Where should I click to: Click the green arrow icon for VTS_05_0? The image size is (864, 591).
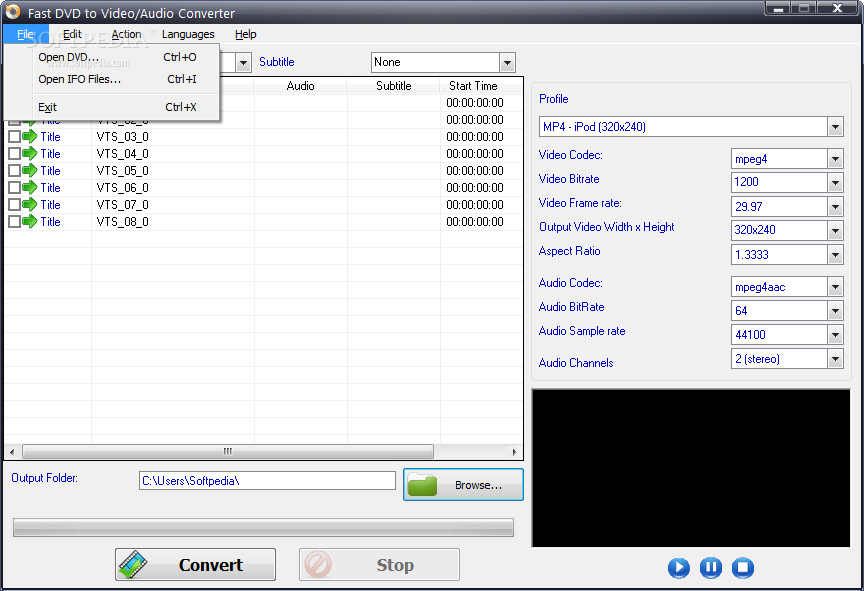30,170
